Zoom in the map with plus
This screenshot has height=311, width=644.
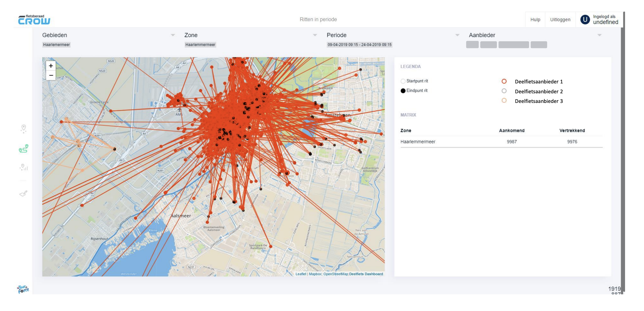point(51,66)
